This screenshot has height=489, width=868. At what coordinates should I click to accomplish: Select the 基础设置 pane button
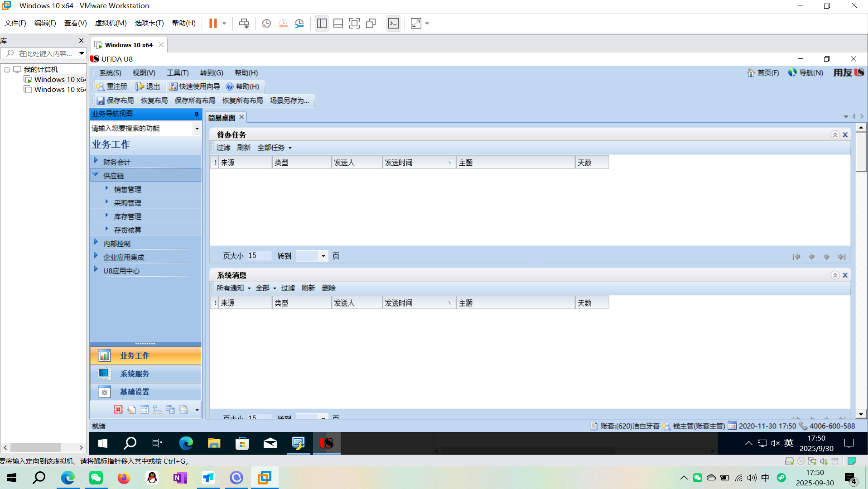[145, 392]
